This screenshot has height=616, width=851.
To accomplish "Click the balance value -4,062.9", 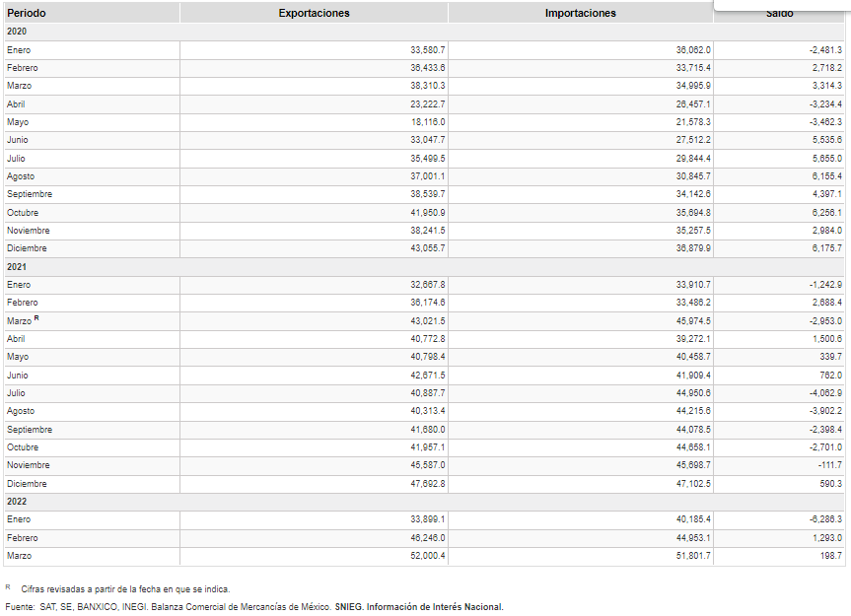I will [x=824, y=393].
